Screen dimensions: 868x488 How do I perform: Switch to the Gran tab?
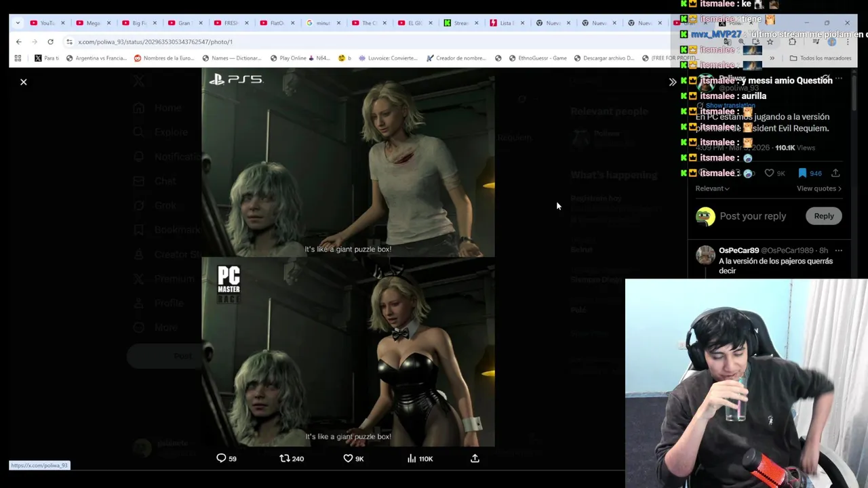pyautogui.click(x=184, y=23)
